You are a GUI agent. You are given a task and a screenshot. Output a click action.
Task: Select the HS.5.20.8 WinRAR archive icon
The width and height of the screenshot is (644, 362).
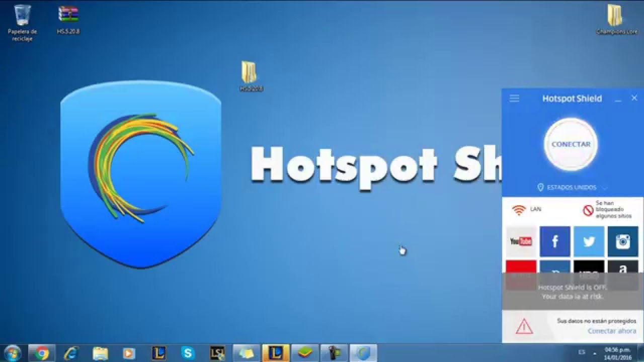tap(68, 20)
